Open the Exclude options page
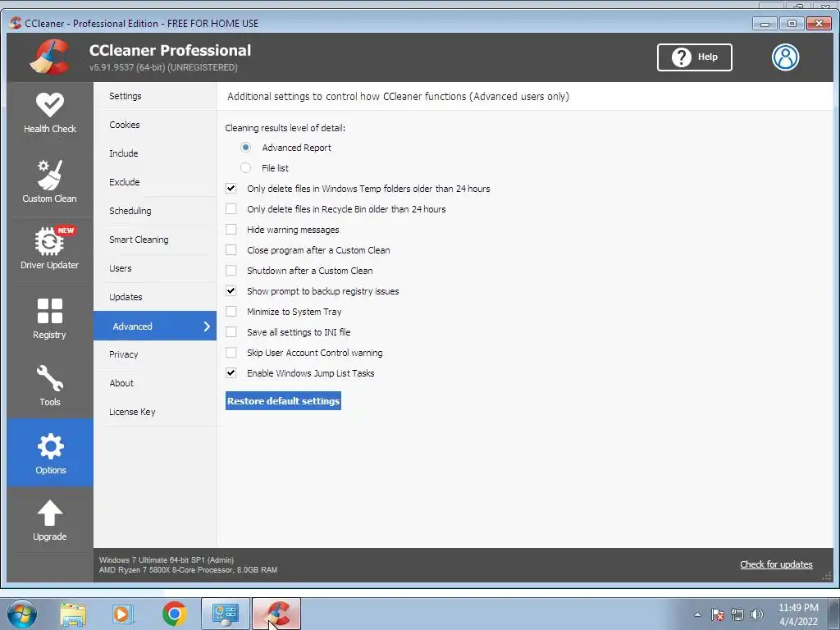840x630 pixels. click(155, 182)
